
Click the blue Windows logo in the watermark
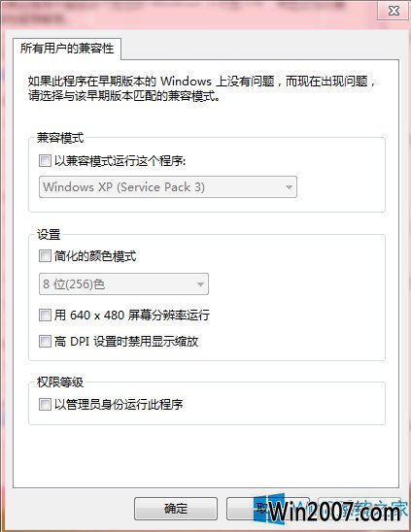[x=269, y=509]
